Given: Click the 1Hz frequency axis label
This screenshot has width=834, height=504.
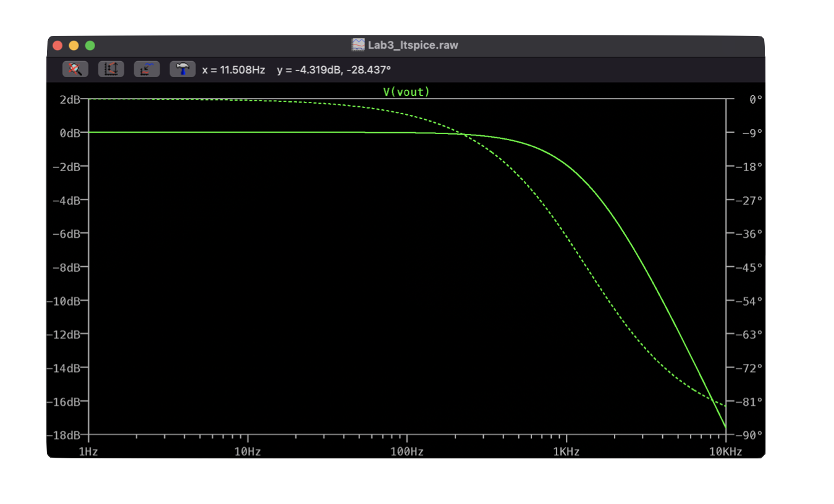Looking at the screenshot, I should coord(88,452).
